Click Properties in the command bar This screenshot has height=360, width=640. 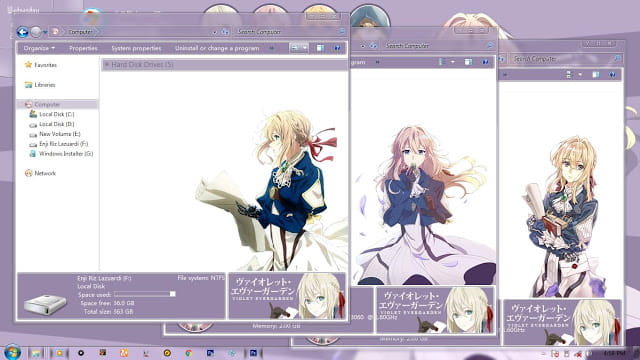click(x=83, y=48)
